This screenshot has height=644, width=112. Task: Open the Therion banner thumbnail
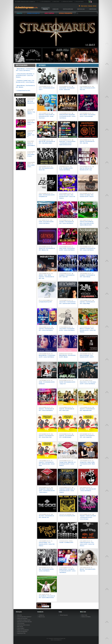pos(84,55)
